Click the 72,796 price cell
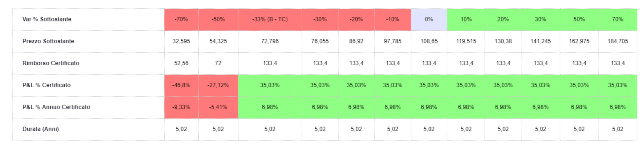644x148 pixels. pos(270,41)
